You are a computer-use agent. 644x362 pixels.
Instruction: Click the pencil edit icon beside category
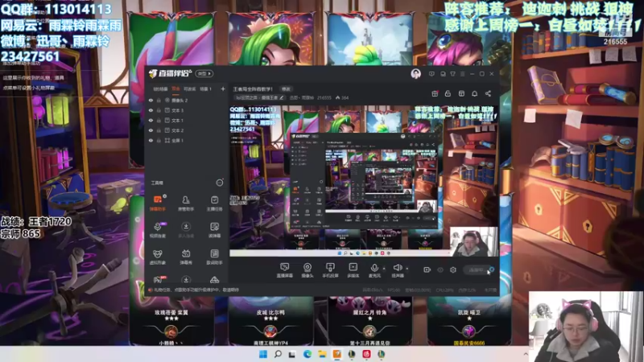[x=281, y=97]
